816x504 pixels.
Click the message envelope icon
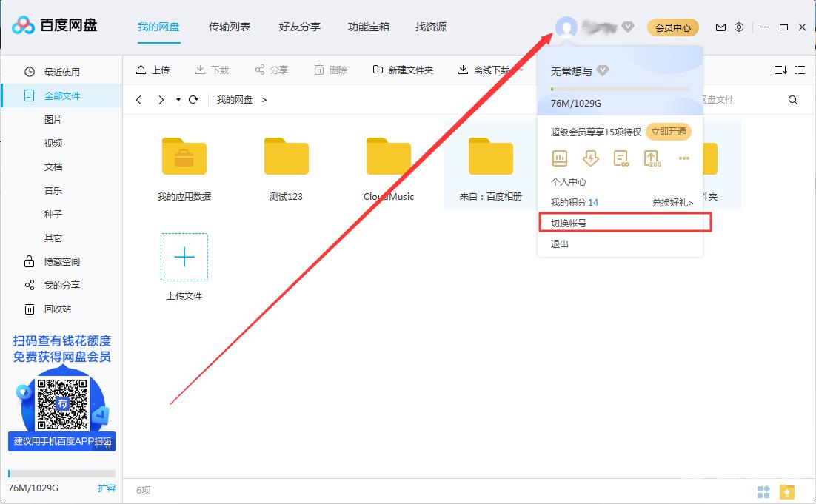pyautogui.click(x=720, y=27)
